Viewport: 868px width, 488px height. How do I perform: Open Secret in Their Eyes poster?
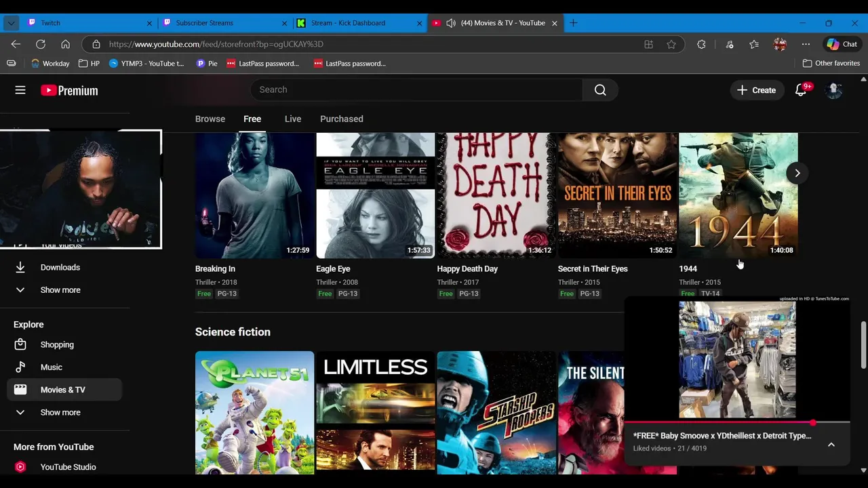pos(617,195)
